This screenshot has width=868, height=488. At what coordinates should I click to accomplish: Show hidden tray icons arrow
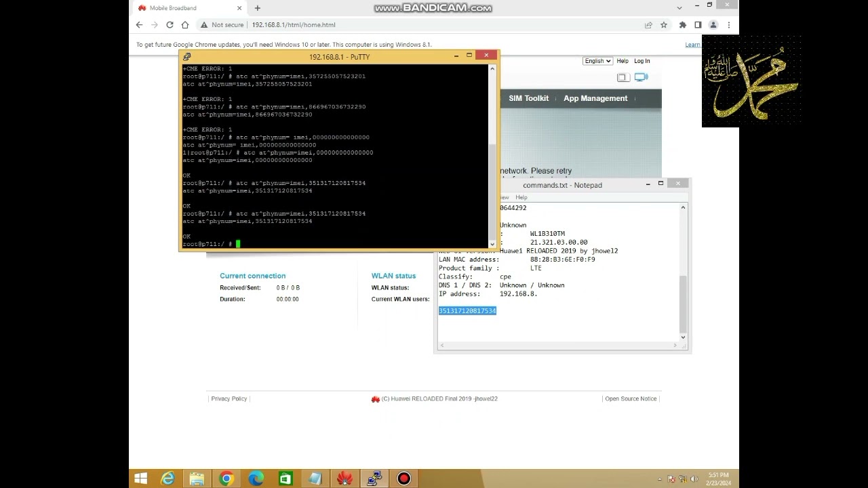[x=660, y=479]
